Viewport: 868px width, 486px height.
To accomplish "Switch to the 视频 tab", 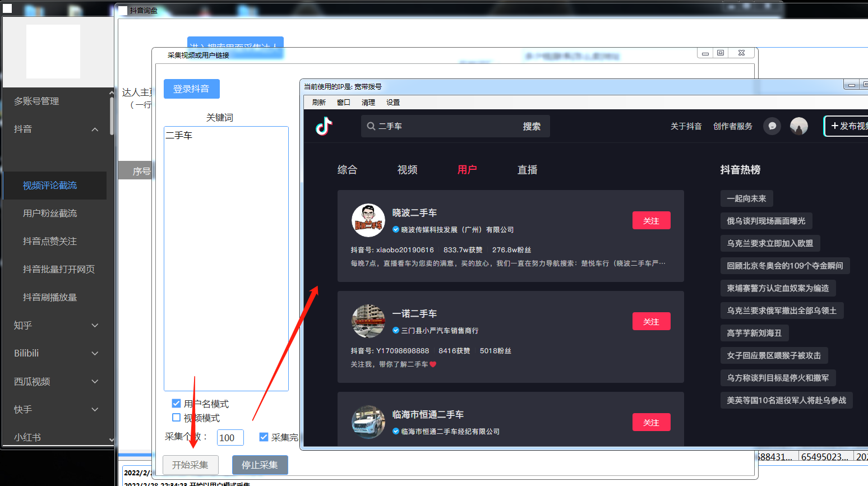I will [x=407, y=170].
